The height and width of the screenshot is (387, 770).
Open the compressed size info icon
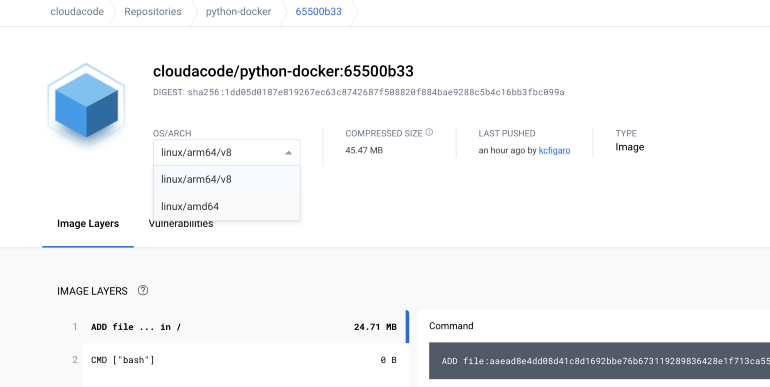coord(429,133)
